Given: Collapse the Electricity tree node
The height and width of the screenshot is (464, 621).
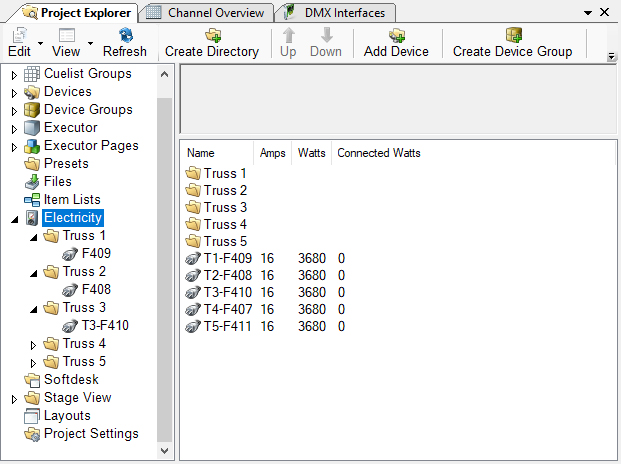Looking at the screenshot, I should pos(14,219).
